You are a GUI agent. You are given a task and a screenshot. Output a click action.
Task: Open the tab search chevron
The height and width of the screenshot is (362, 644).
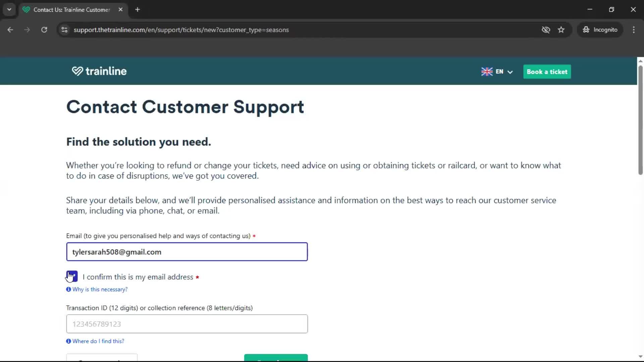click(x=9, y=9)
